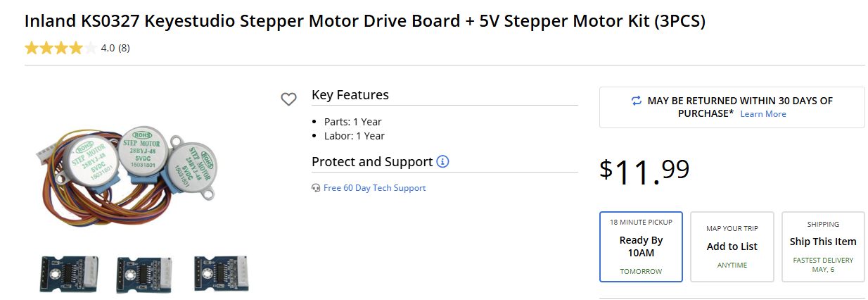Click Learn More about returns
Viewport: 868px width, 300px height.
763,114
